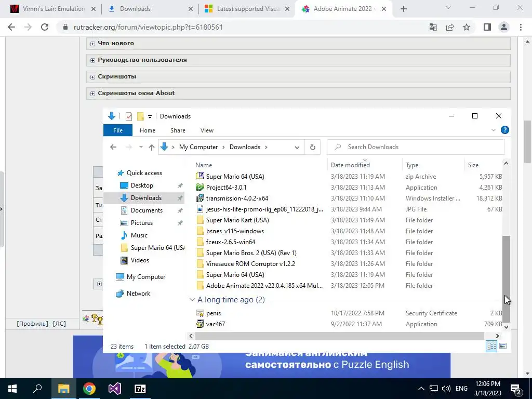Toggle Chrome side panel icon
This screenshot has height=399, width=532.
487,27
